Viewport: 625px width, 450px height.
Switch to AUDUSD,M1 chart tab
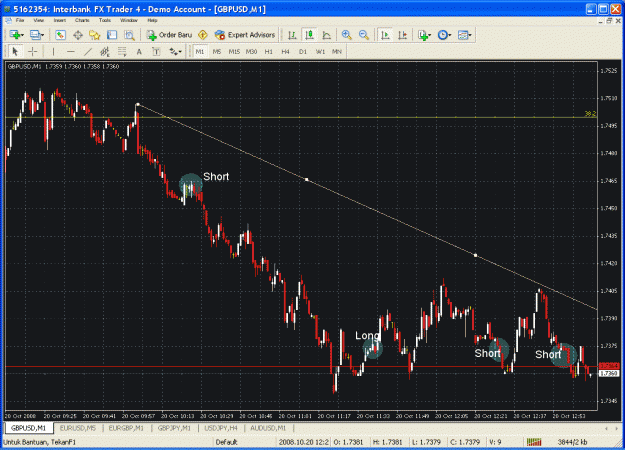(268, 428)
